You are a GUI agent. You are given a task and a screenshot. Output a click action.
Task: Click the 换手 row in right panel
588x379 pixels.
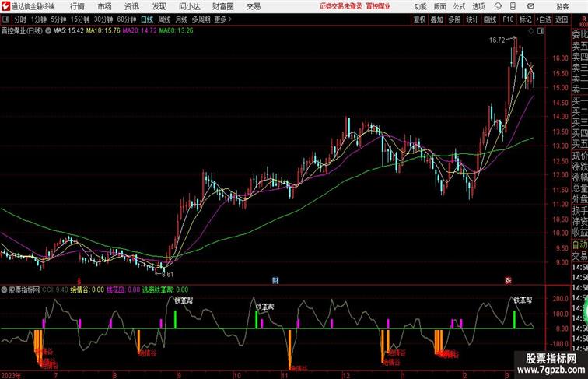pyautogui.click(x=579, y=211)
